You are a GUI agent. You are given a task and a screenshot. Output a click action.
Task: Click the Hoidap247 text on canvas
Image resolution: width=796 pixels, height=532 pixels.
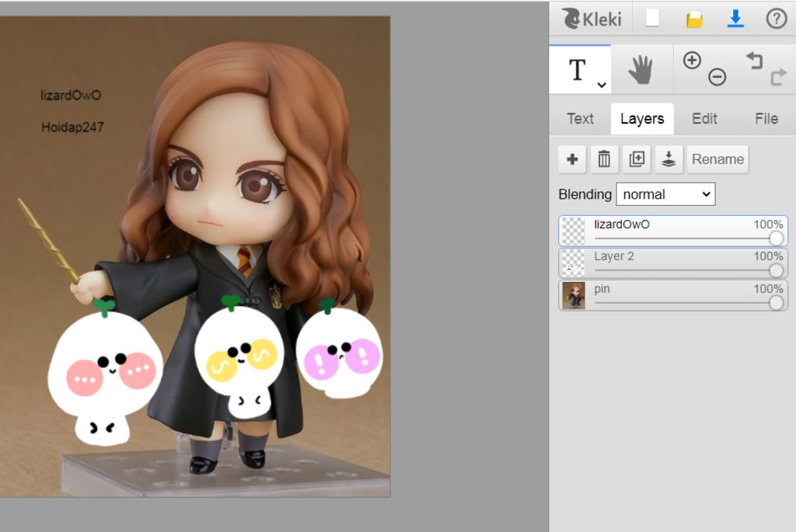(x=72, y=127)
